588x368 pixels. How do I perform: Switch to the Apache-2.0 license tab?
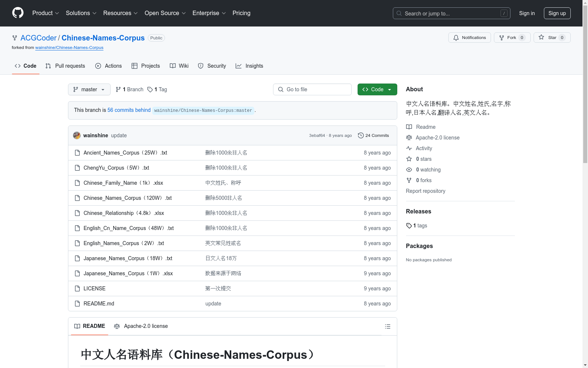click(141, 326)
